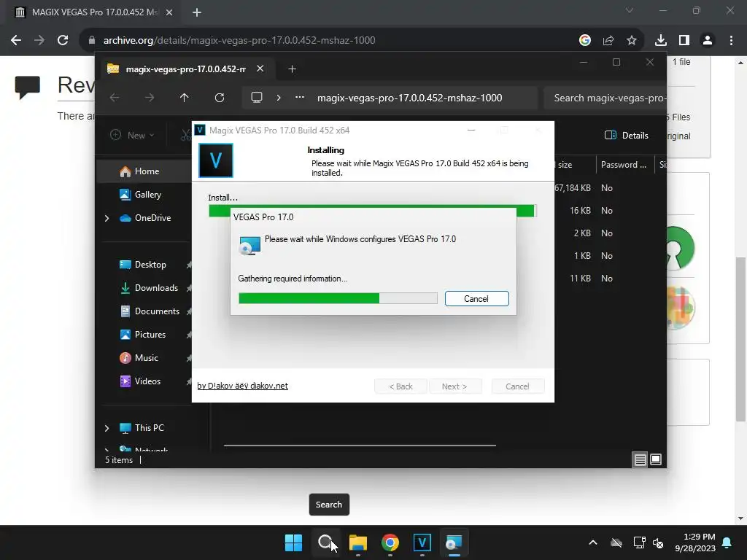Add a new File Explorer tab
The width and height of the screenshot is (747, 560).
(292, 69)
